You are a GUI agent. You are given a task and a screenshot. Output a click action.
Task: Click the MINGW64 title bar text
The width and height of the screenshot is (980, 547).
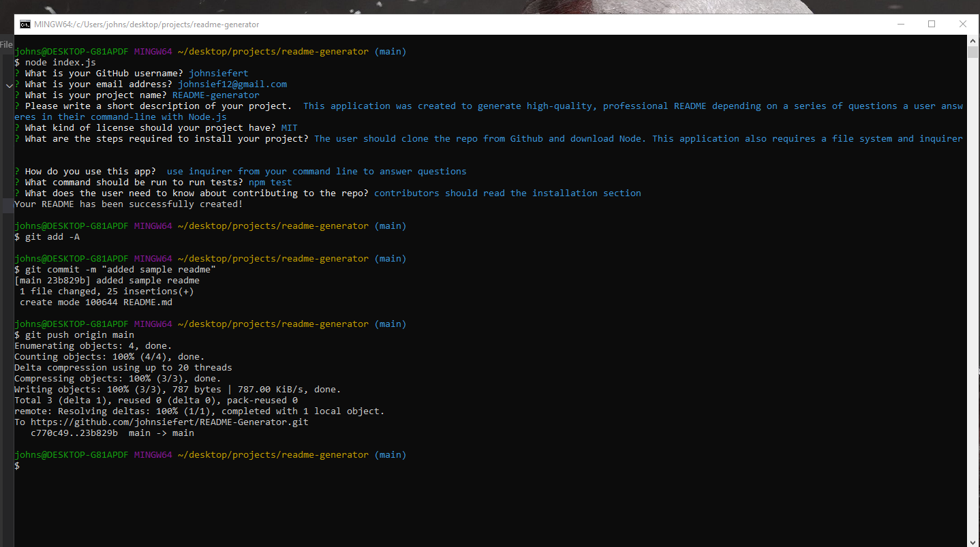pyautogui.click(x=147, y=24)
